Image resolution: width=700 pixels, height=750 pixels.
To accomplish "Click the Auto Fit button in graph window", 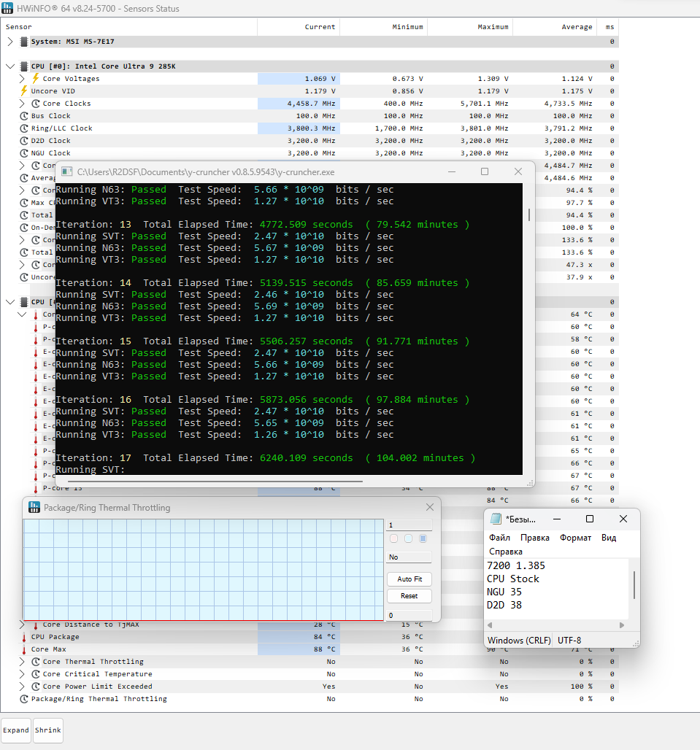I will (x=409, y=579).
